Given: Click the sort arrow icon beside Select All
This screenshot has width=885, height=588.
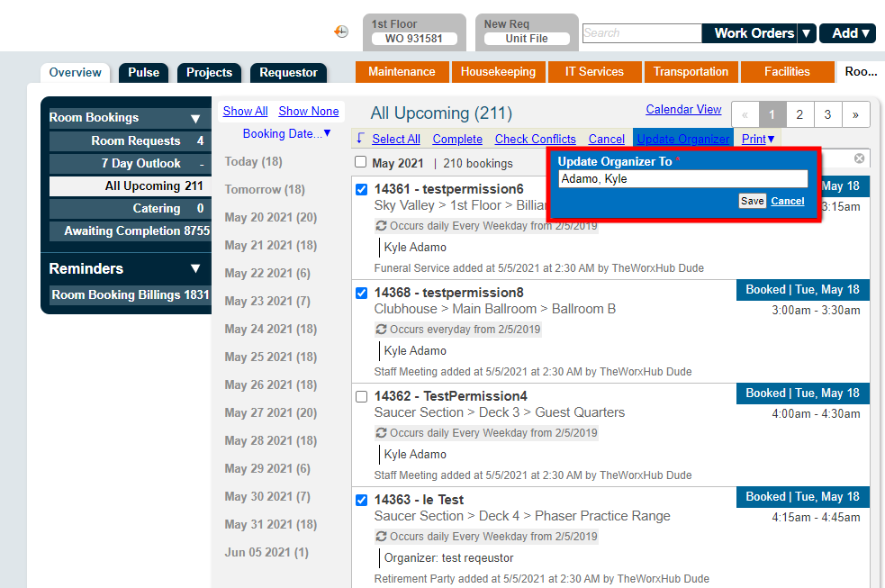Looking at the screenshot, I should (360, 139).
